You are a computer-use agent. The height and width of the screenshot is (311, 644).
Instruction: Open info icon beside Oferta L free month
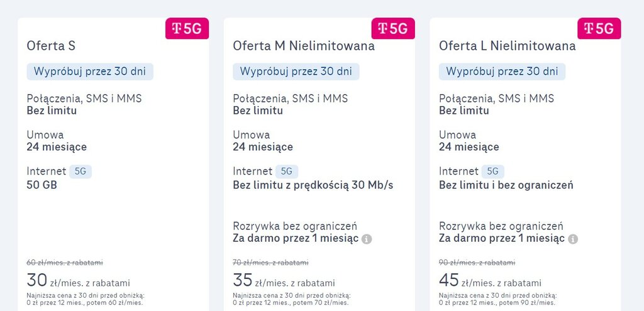pos(573,239)
